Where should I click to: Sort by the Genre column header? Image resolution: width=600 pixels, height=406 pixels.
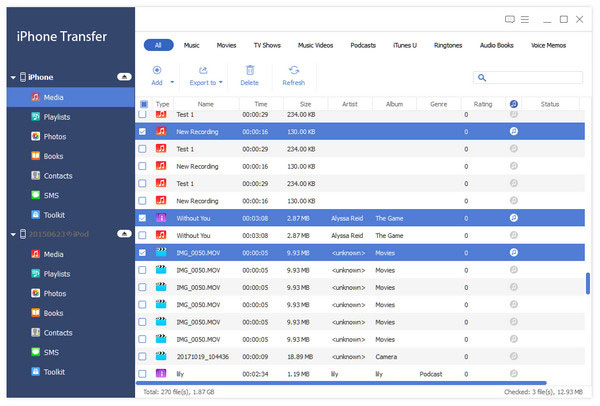(x=439, y=104)
